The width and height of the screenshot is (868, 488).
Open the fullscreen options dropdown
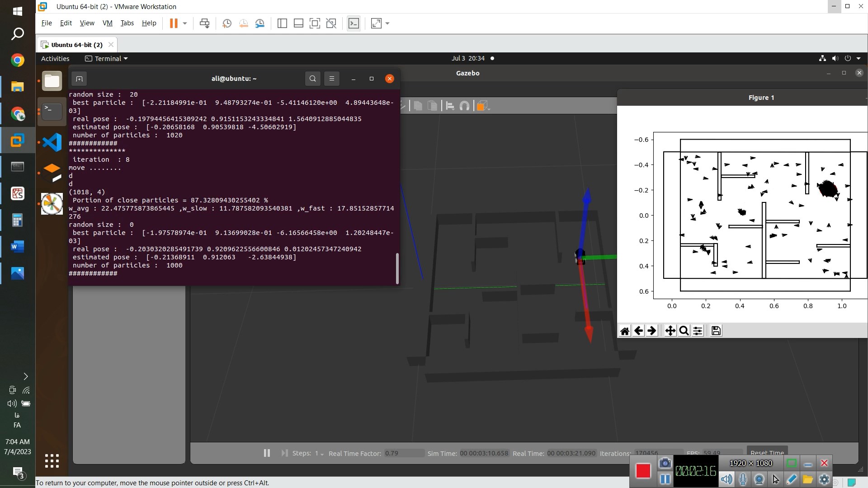click(x=387, y=23)
